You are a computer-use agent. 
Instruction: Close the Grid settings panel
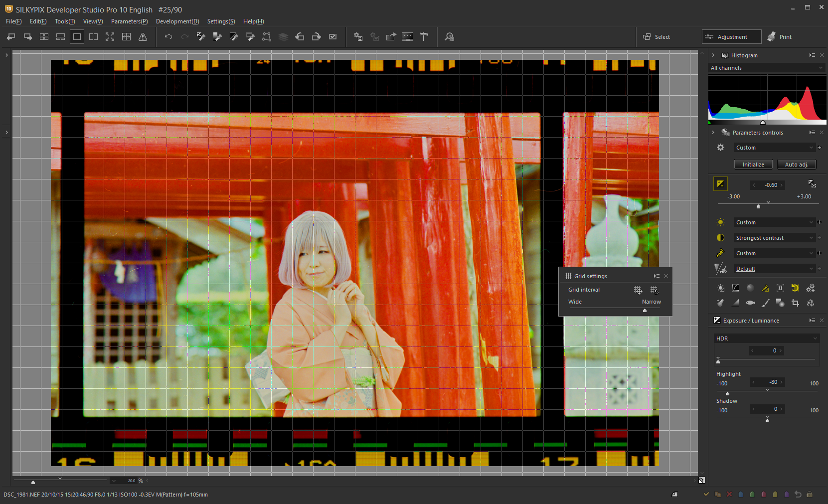666,276
